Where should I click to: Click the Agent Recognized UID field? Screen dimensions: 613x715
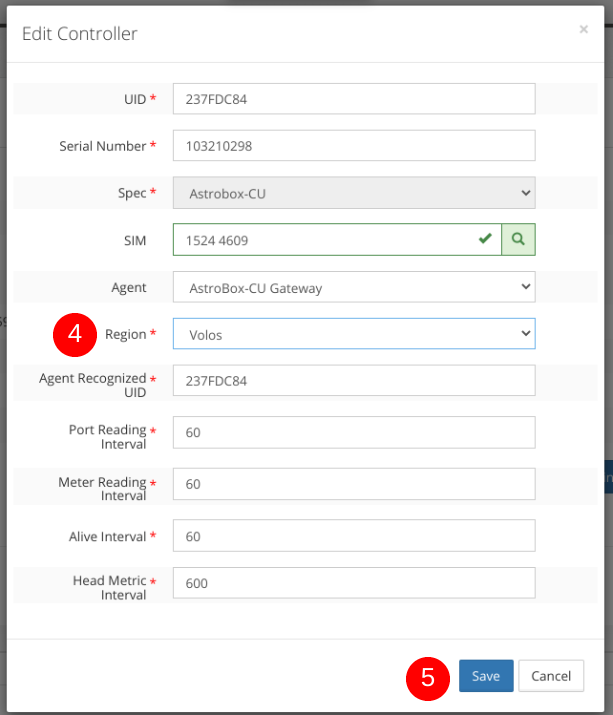(354, 381)
